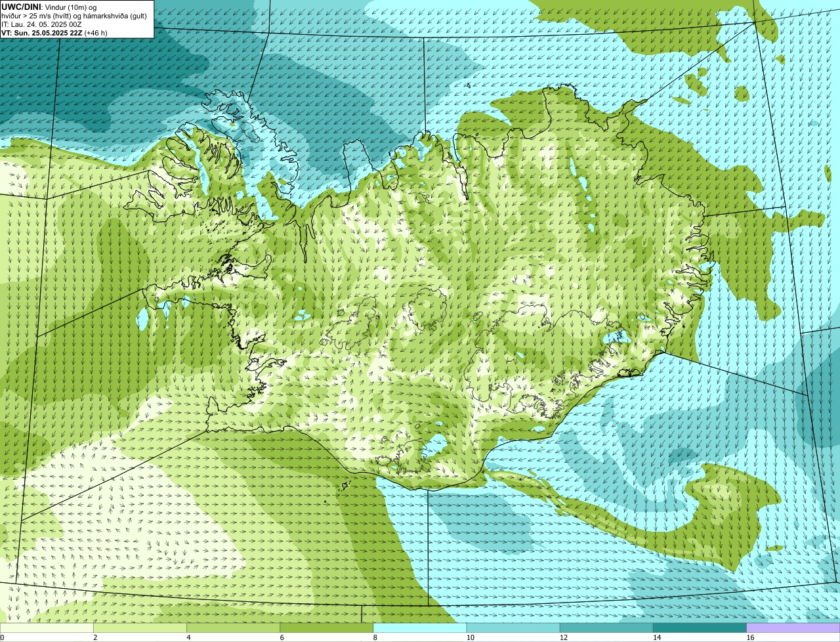840x642 pixels.
Task: Click the 8–10 m/s pale cyan legend swatch
Action: (x=420, y=628)
